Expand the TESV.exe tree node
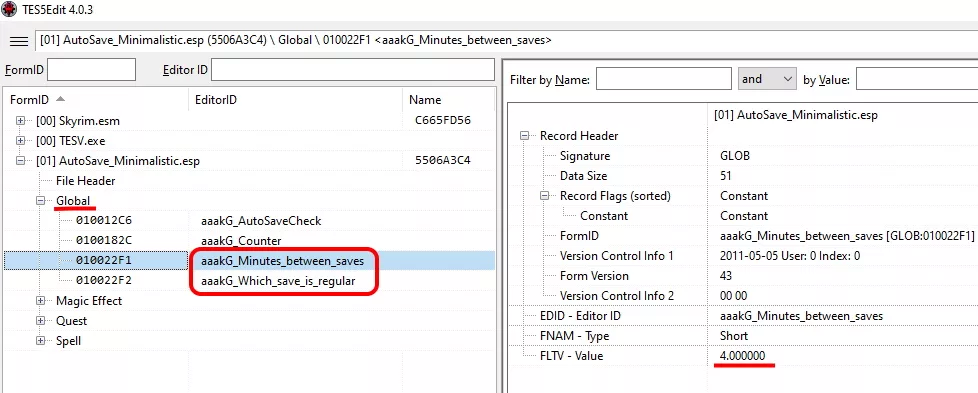Screen dimensions: 978x393 [21, 140]
